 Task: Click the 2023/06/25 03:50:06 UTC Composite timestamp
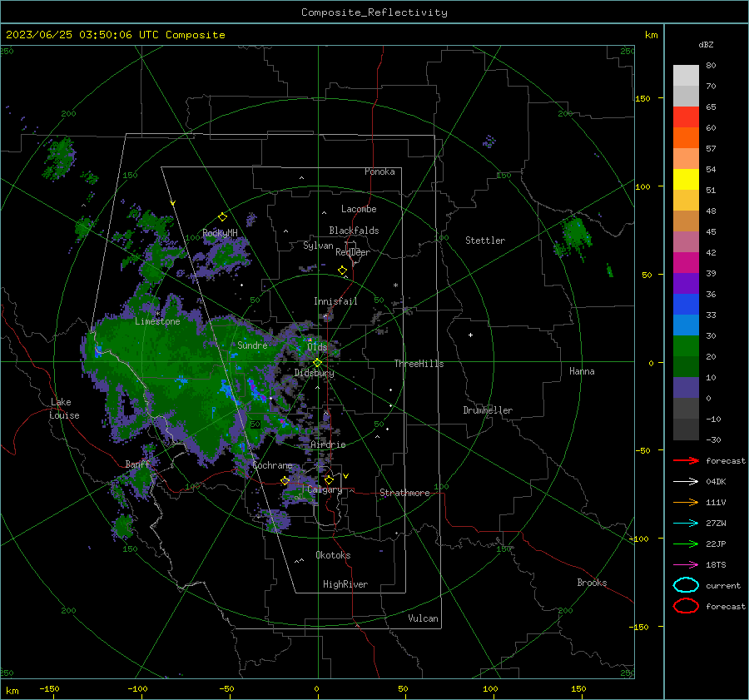(115, 35)
